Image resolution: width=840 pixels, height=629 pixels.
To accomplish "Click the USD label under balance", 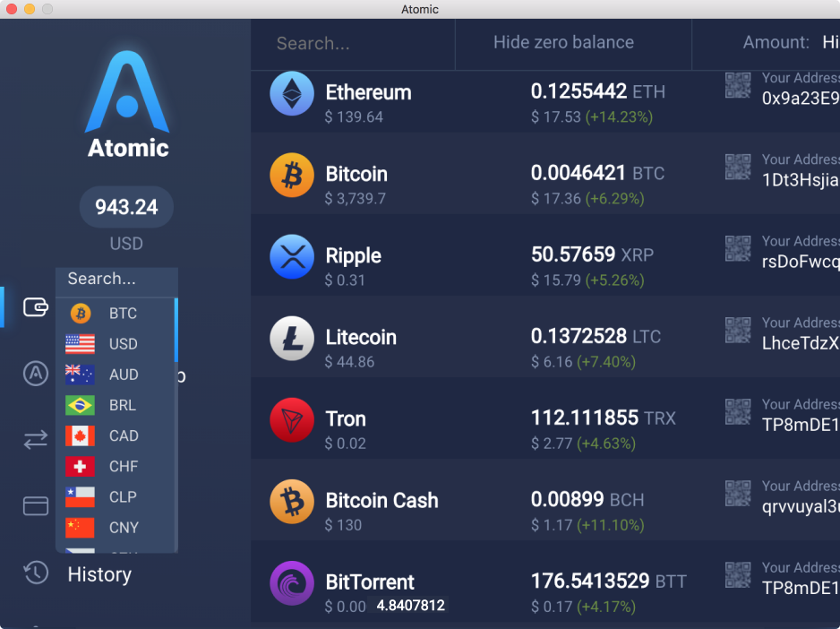I will tap(126, 244).
